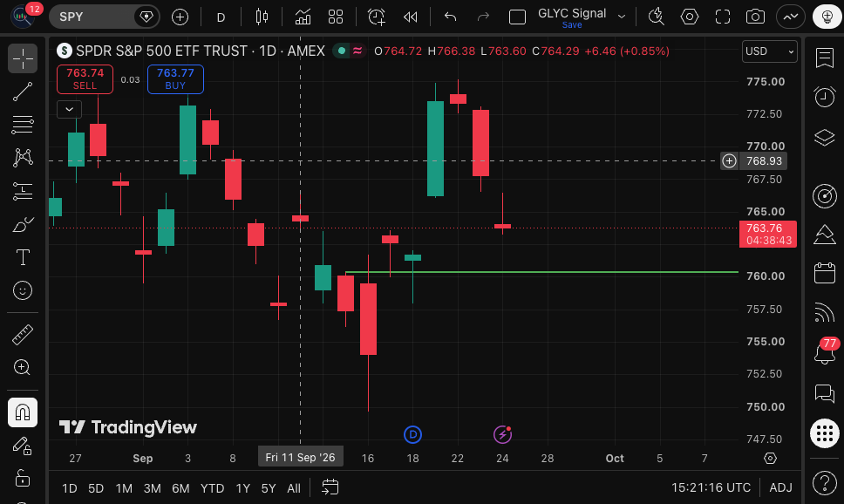This screenshot has width=844, height=504.
Task: Open the USD currency dropdown
Action: pos(770,51)
